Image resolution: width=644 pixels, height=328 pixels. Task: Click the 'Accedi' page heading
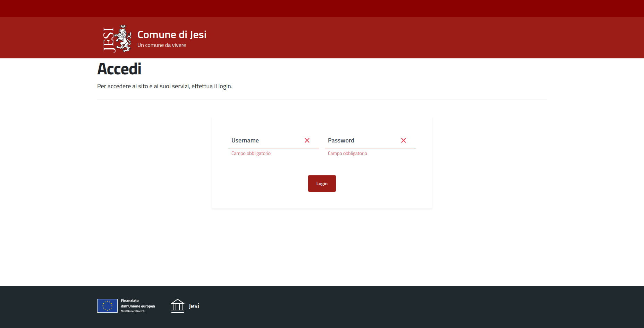[119, 69]
